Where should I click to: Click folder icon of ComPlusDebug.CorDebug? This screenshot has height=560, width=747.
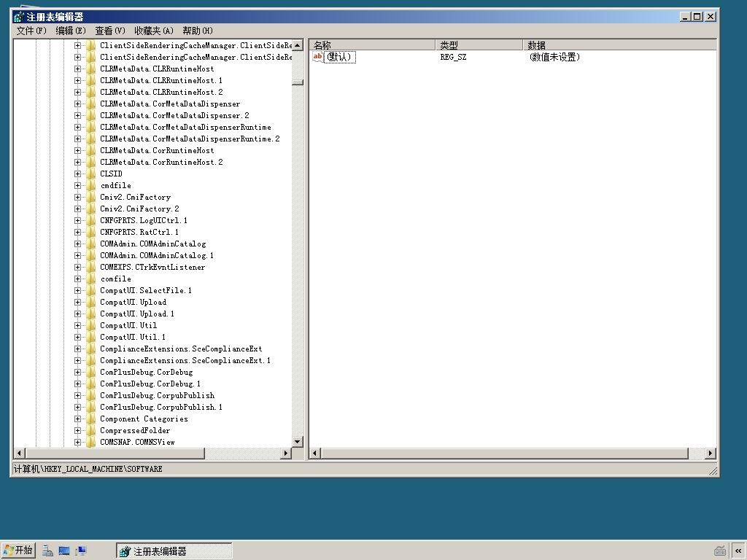(x=90, y=373)
